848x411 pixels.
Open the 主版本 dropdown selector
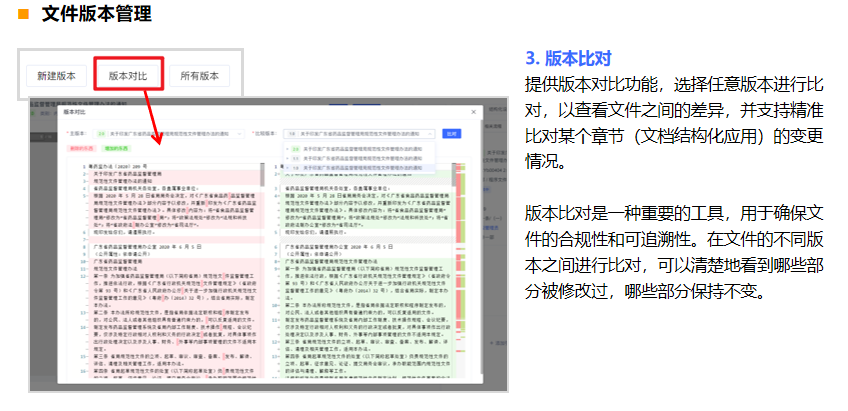(170, 134)
